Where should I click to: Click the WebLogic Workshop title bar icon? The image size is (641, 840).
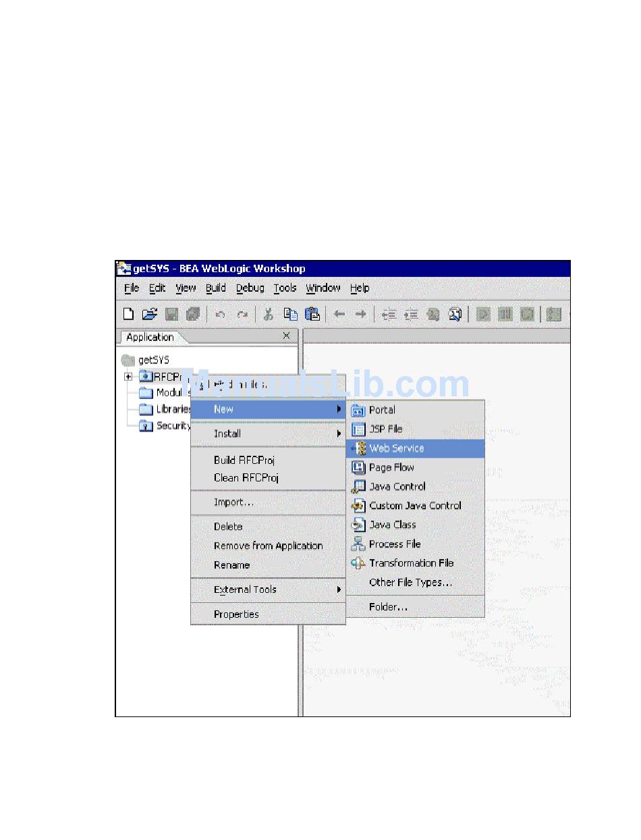124,269
